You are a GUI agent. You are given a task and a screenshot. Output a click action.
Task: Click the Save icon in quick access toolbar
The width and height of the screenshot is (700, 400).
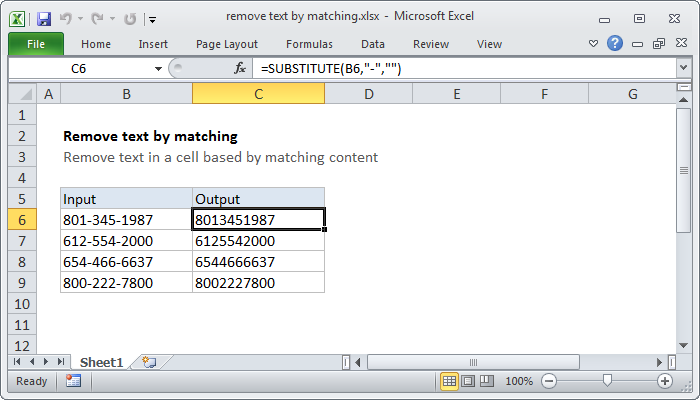[44, 18]
